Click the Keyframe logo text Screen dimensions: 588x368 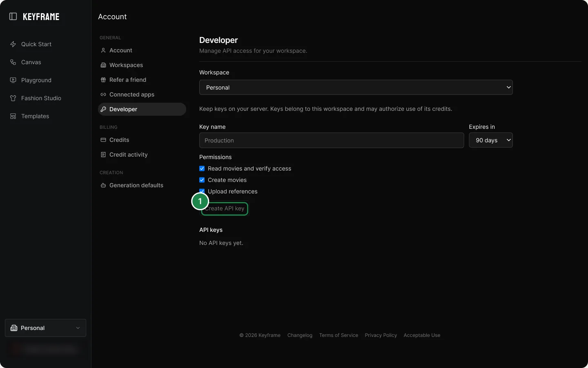pyautogui.click(x=41, y=17)
